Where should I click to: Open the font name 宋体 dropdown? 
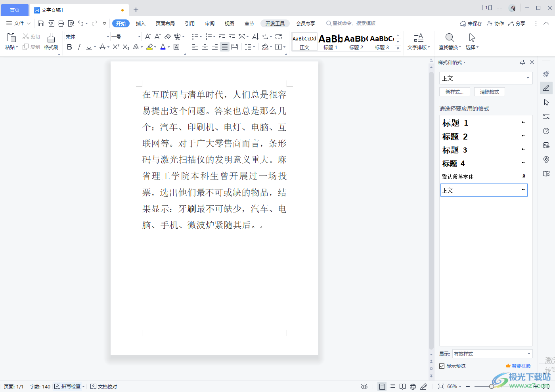tap(108, 36)
